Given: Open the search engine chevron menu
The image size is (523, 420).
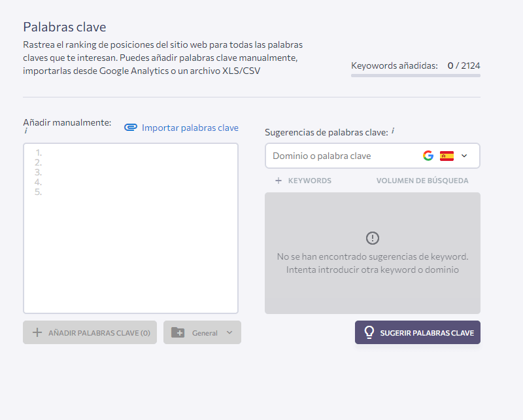Looking at the screenshot, I should coord(464,156).
